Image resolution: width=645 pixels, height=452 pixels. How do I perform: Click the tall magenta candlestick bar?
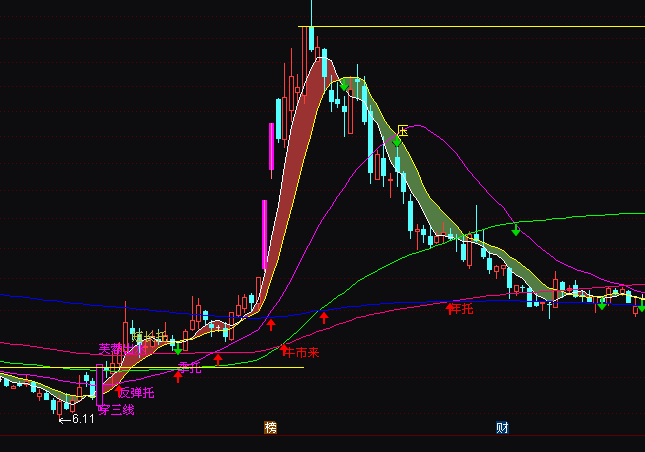coord(265,235)
